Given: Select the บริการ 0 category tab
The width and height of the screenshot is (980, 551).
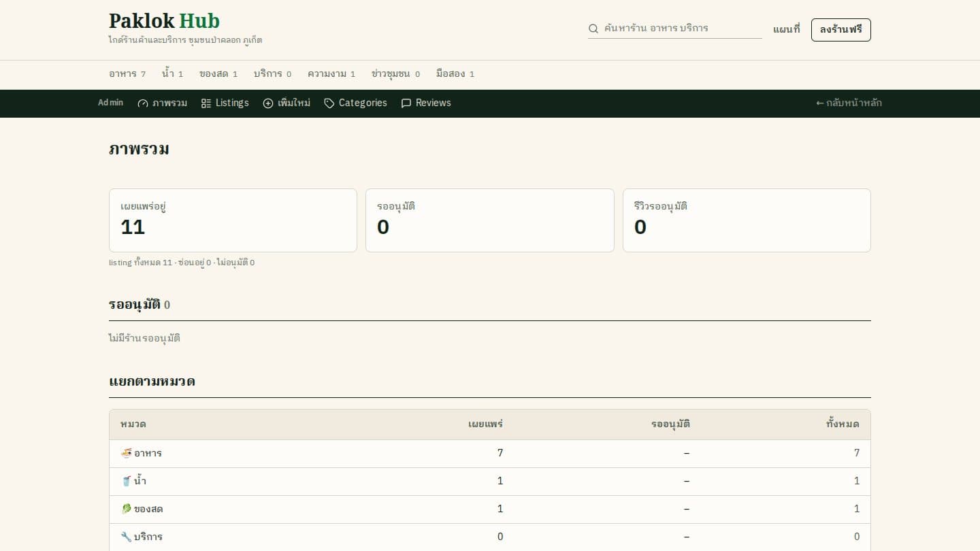Looking at the screenshot, I should (x=272, y=74).
